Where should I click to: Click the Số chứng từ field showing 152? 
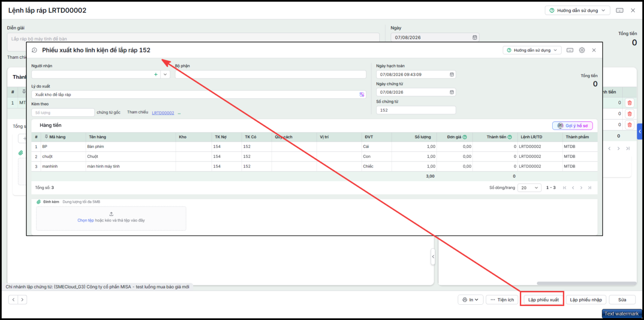pyautogui.click(x=416, y=110)
